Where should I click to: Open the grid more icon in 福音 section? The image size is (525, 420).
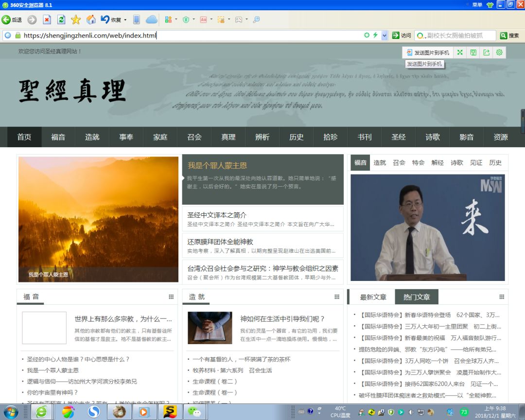click(x=171, y=297)
